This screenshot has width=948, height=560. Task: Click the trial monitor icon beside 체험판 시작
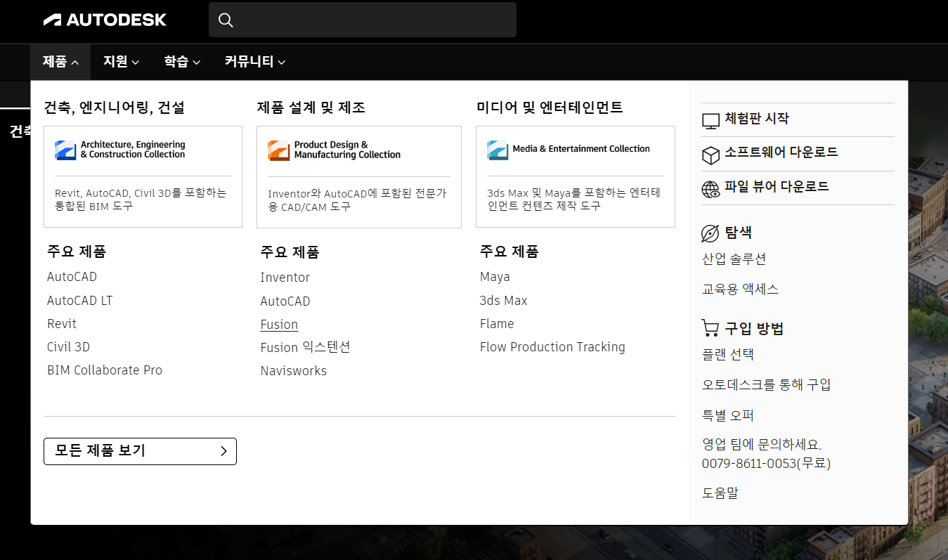(x=711, y=121)
